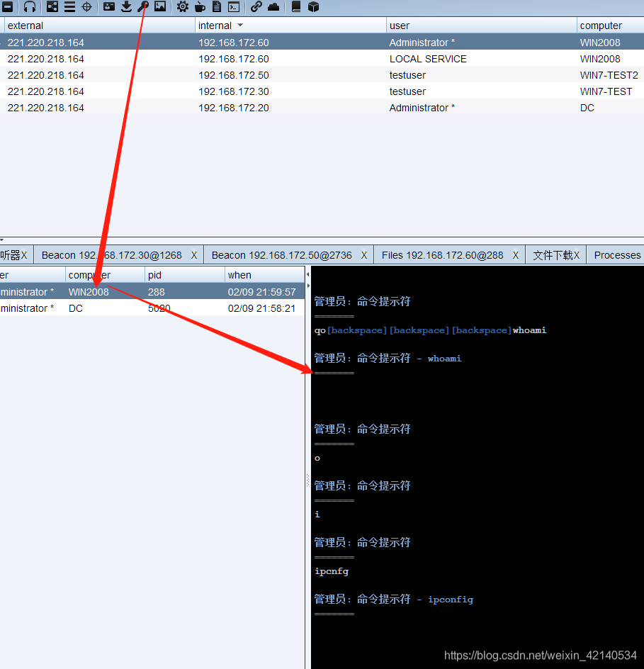Open the MS Office macro document icon
This screenshot has width=644, height=669.
coord(217,6)
